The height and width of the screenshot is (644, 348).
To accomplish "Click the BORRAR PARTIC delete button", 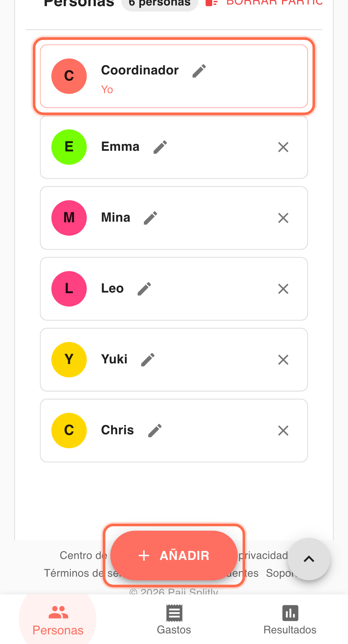I will click(264, 3).
